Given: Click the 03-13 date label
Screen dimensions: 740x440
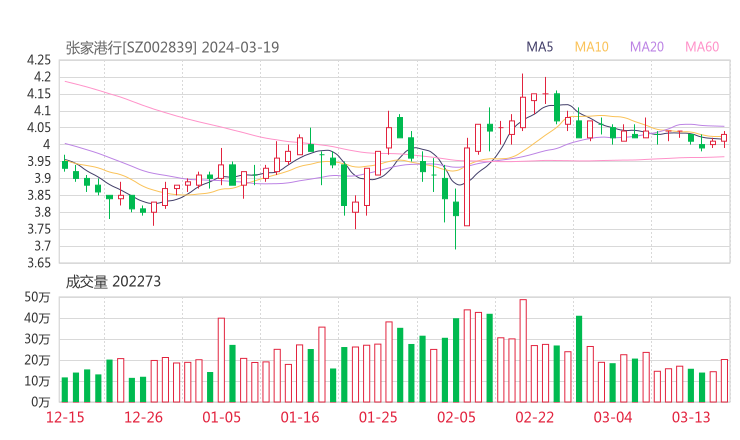Looking at the screenshot, I should [691, 417].
